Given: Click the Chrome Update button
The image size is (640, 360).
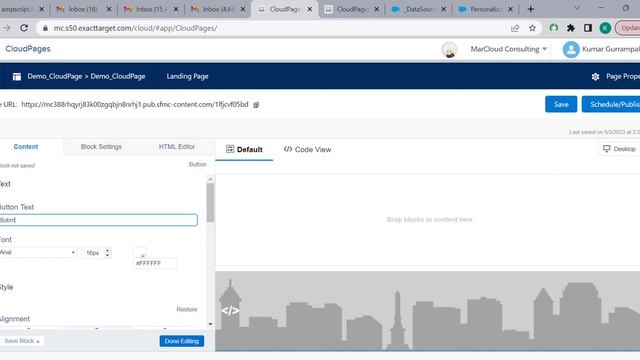Looking at the screenshot, I should [628, 28].
